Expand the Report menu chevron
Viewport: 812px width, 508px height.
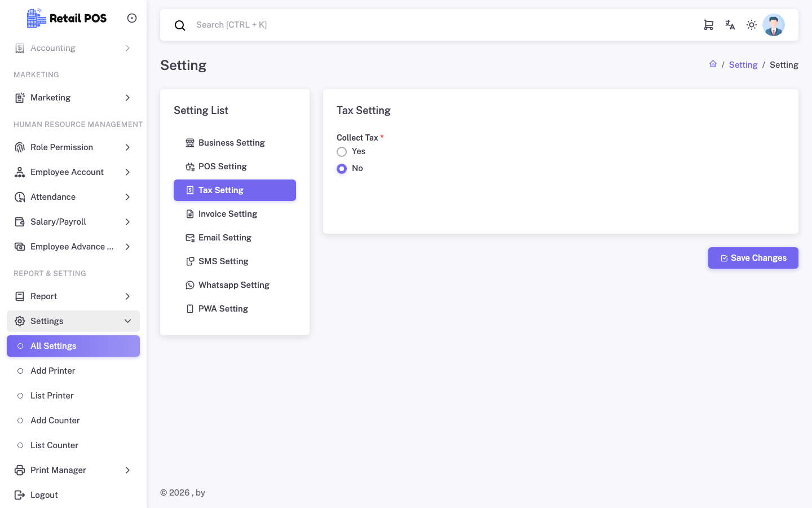click(128, 296)
